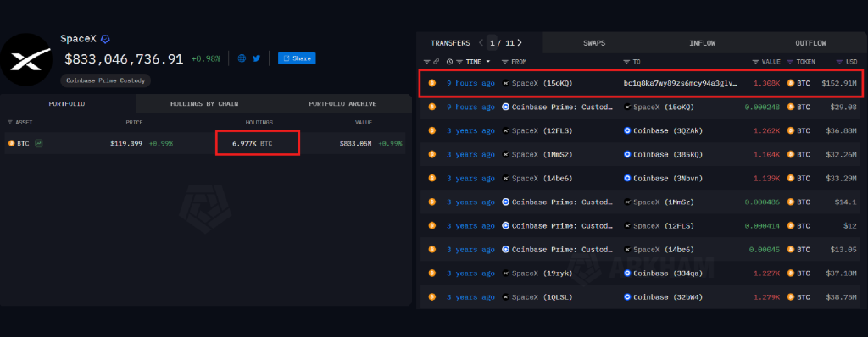This screenshot has width=868, height=337.
Task: Click the orange BTC coin icon in portfolio
Action: click(x=12, y=143)
